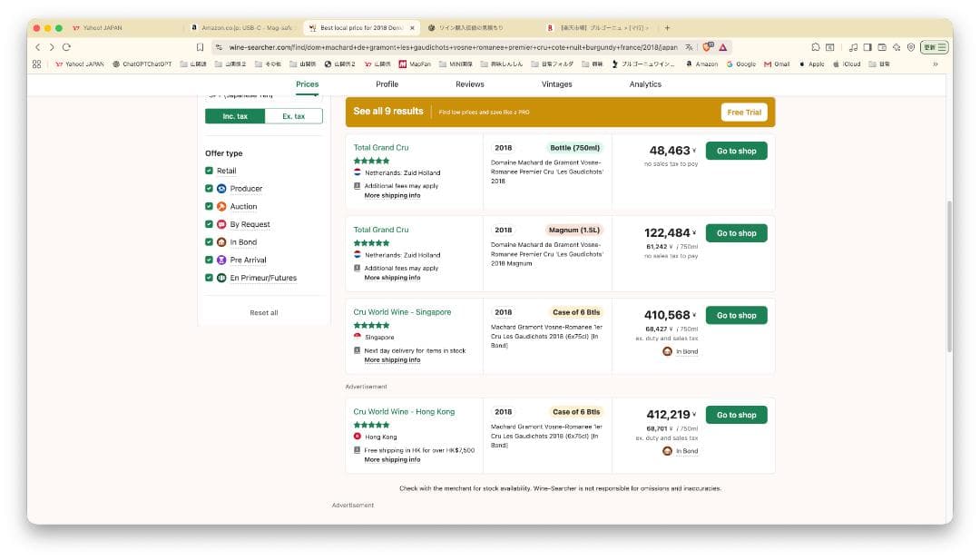Click the In Bond icon under the Singapore price
The height and width of the screenshot is (560, 980).
pos(668,351)
